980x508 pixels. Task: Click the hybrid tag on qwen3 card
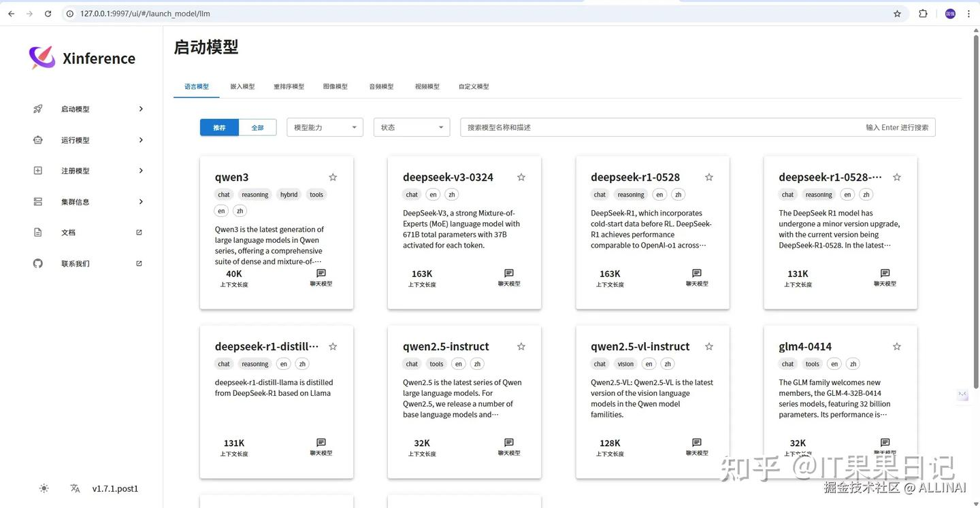click(x=289, y=194)
